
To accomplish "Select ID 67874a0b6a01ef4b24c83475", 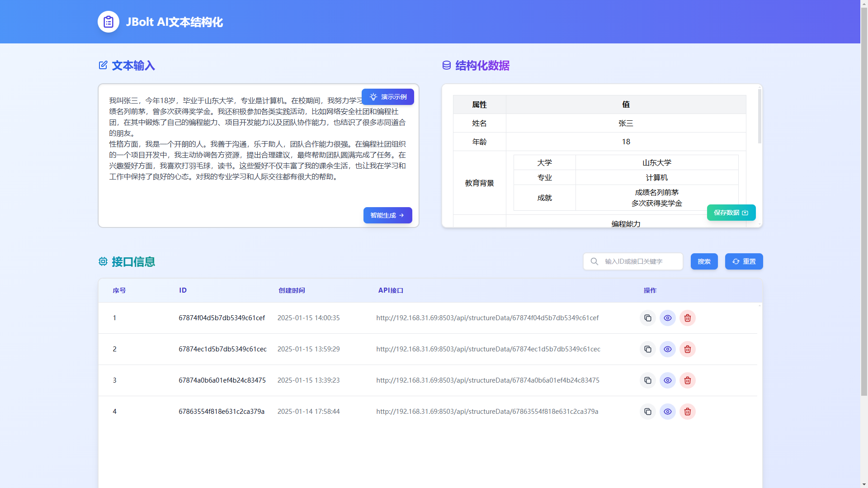I will tap(222, 380).
